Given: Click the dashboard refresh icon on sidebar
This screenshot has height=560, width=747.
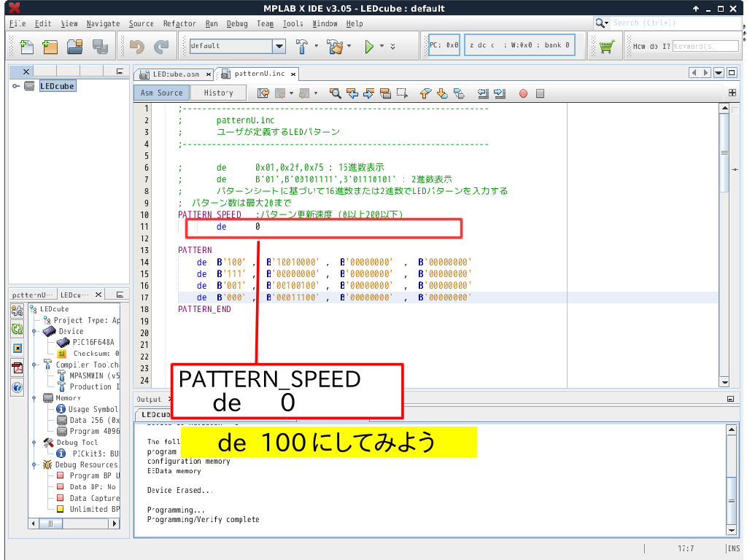Looking at the screenshot, I should 18,329.
